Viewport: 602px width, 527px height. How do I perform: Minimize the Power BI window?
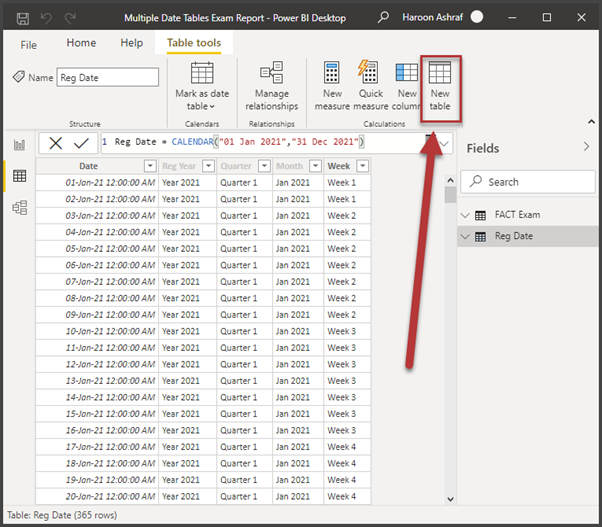tap(512, 18)
